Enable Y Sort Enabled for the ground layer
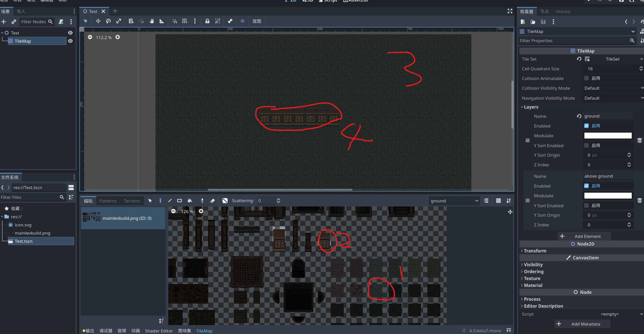 click(587, 145)
